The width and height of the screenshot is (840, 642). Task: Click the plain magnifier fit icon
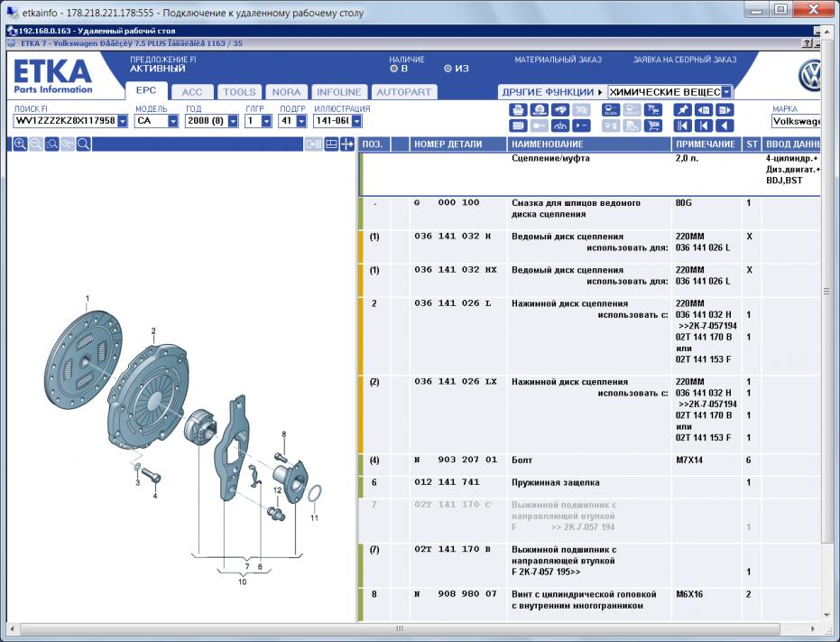tap(84, 144)
